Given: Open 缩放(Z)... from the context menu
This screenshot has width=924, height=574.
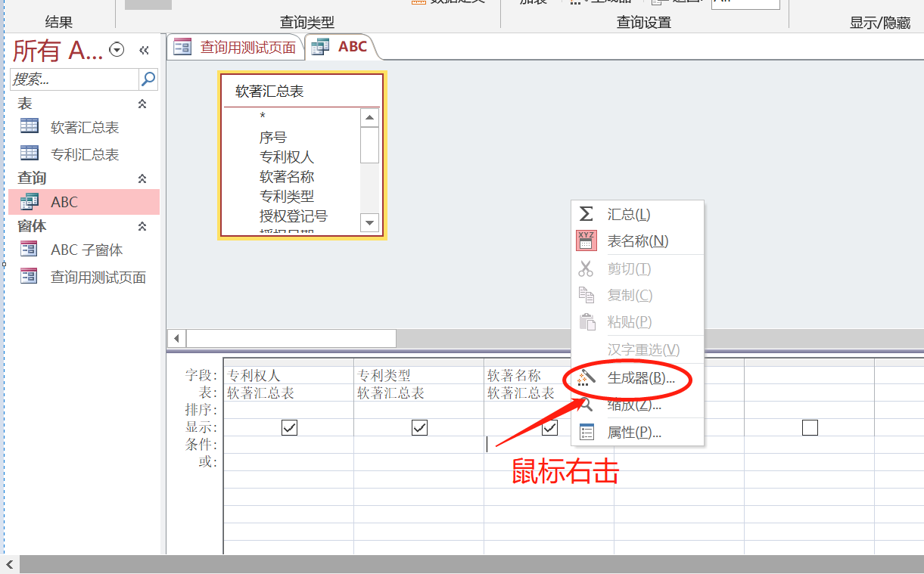Looking at the screenshot, I should [x=637, y=405].
